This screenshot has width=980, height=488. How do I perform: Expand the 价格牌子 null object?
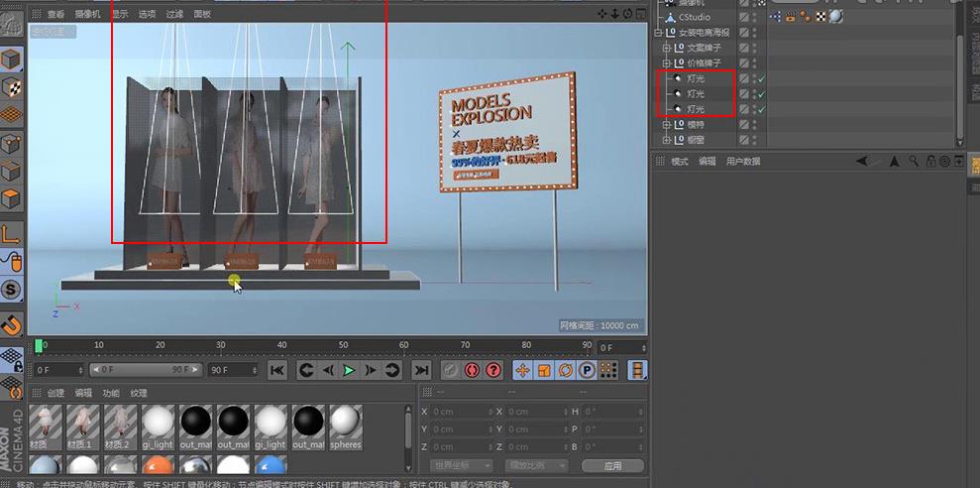point(666,63)
